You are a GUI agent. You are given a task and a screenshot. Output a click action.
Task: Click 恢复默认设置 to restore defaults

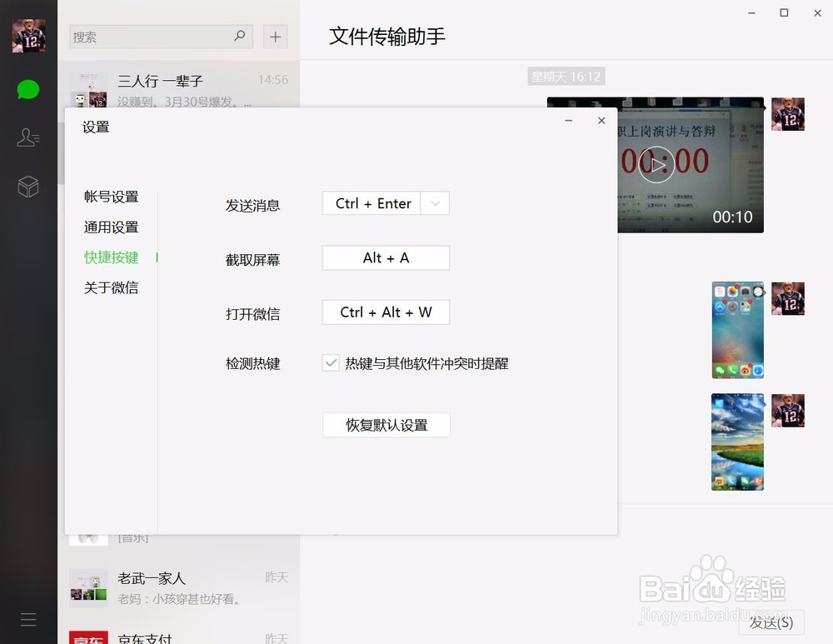[x=386, y=425]
